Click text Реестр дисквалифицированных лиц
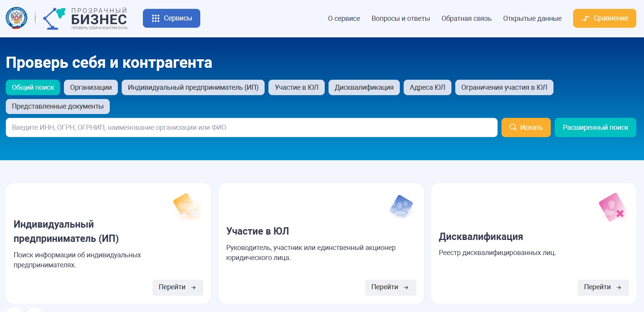Screen dimensions: 644x312 (497, 253)
